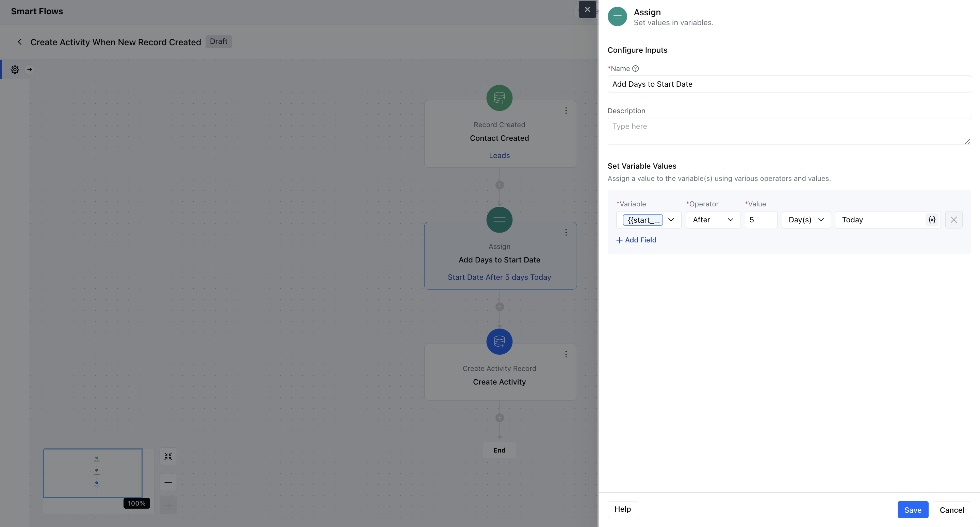980x527 pixels.
Task: Click Add Field link
Action: (636, 240)
